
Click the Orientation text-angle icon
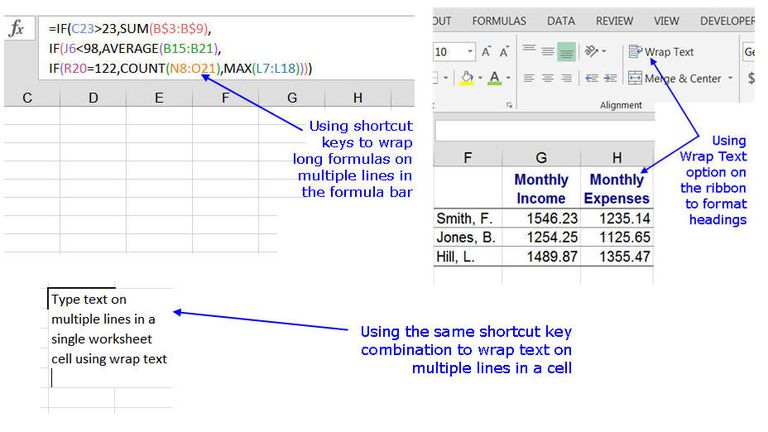coord(592,51)
